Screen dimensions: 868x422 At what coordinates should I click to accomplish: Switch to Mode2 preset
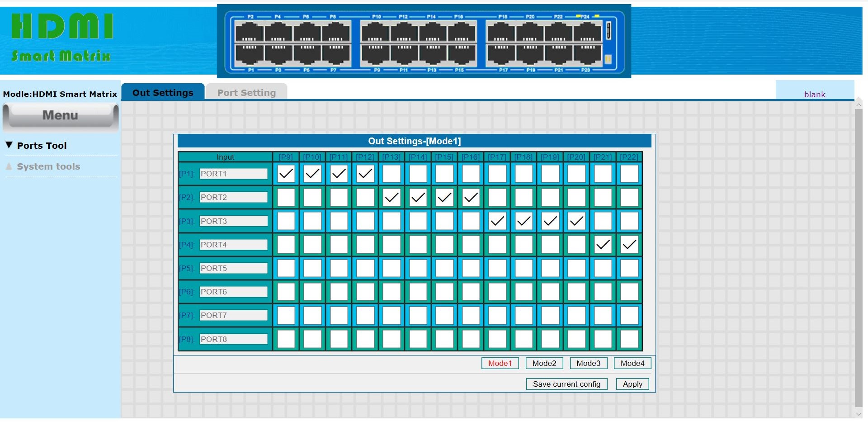pos(544,363)
